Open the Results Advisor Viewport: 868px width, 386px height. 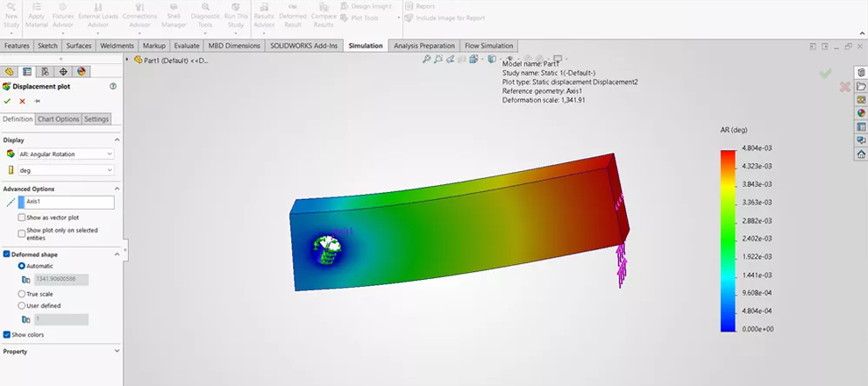(264, 16)
